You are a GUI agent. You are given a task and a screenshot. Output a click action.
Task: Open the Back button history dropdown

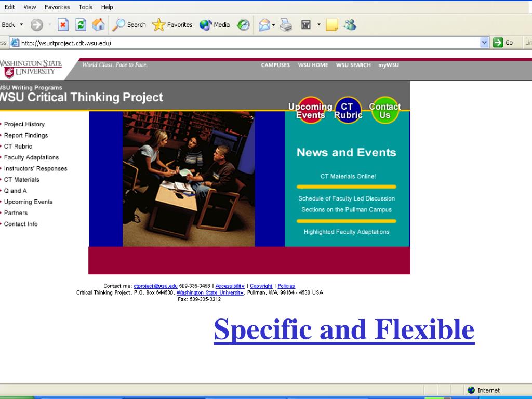21,25
